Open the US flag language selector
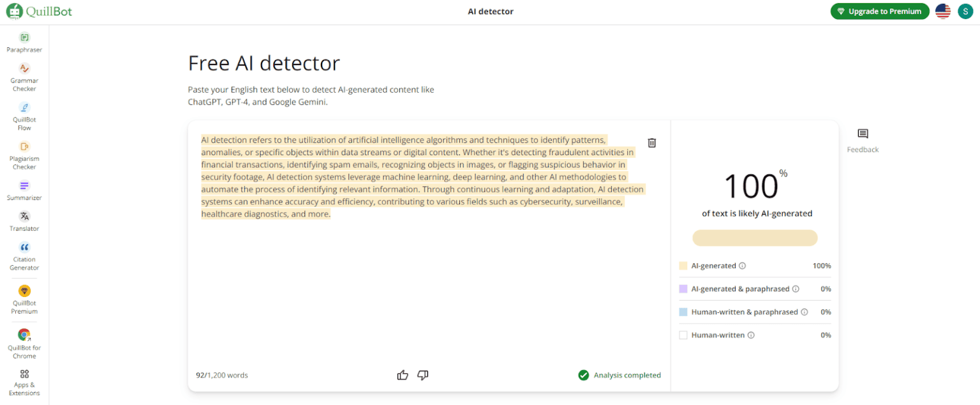The image size is (980, 405). point(942,11)
